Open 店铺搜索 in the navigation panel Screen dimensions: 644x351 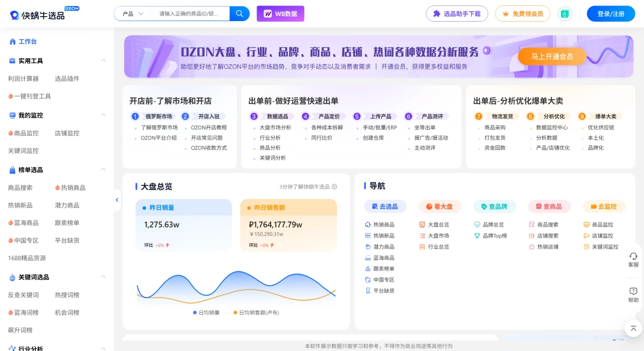point(544,236)
